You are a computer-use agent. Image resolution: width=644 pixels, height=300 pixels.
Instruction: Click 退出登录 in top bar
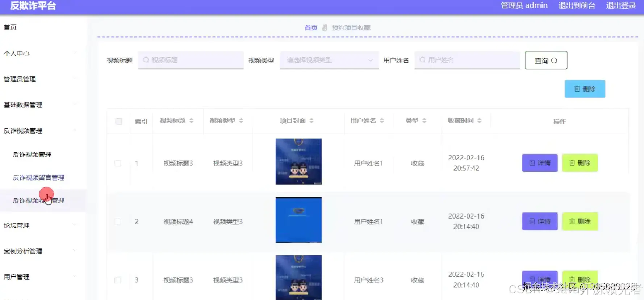[621, 5]
